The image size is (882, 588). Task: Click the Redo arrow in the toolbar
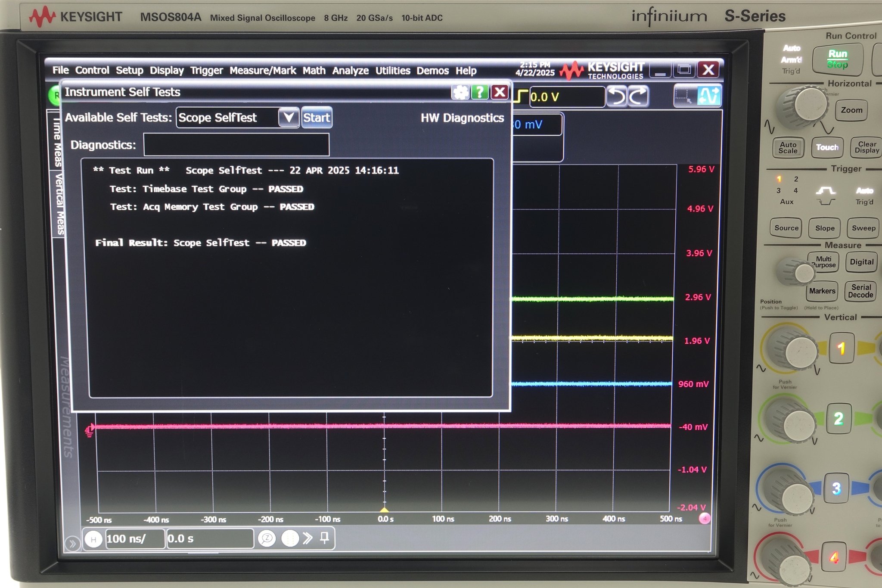(x=638, y=96)
